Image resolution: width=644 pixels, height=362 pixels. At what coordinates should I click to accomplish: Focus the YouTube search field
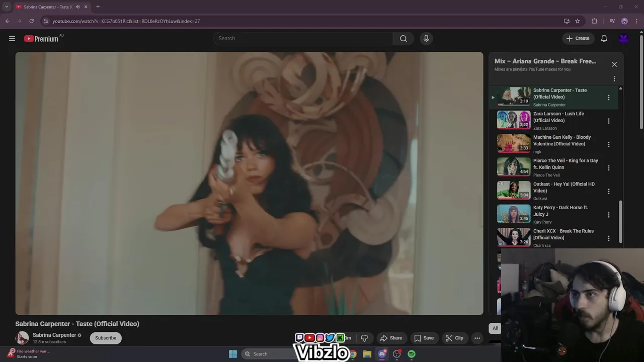(303, 39)
